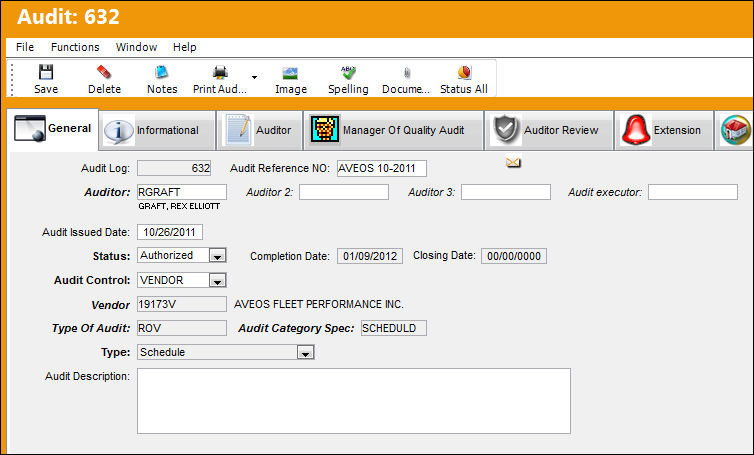Open the Window menu
The height and width of the screenshot is (455, 754).
[x=137, y=47]
